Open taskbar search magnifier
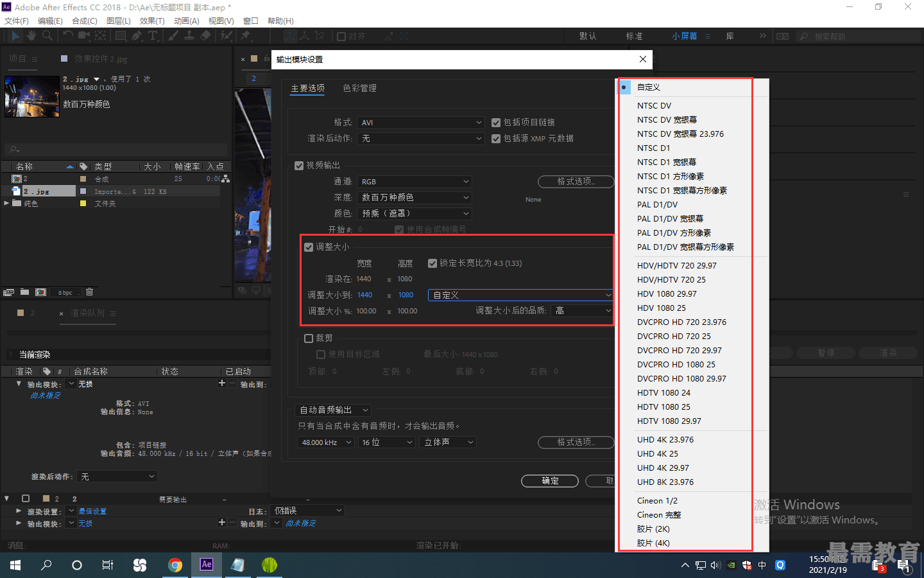Viewport: 924px width, 578px height. pos(46,565)
